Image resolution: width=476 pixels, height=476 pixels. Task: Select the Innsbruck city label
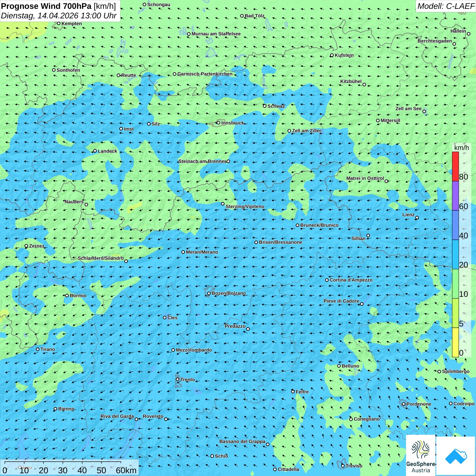coord(233,123)
